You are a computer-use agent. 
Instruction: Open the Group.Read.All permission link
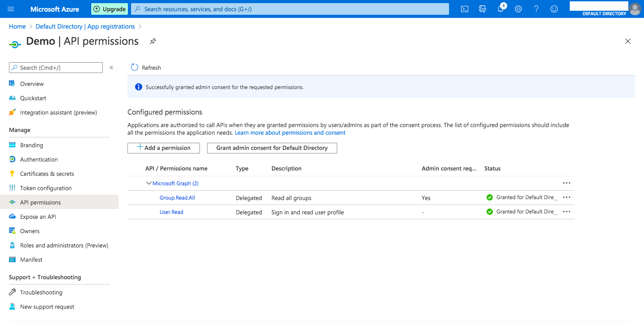click(177, 198)
